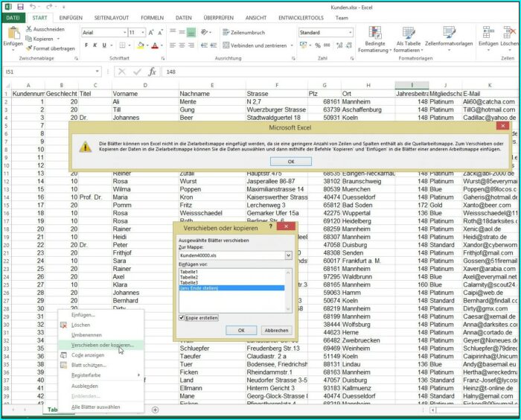Screen dimensions: 521x420
Task: Click Select All corner of worksheet
Action: point(7,86)
